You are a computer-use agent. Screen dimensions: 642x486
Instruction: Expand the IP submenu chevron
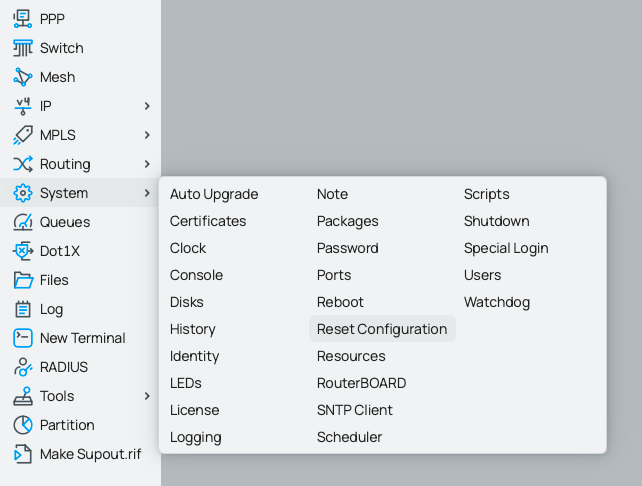click(x=147, y=106)
